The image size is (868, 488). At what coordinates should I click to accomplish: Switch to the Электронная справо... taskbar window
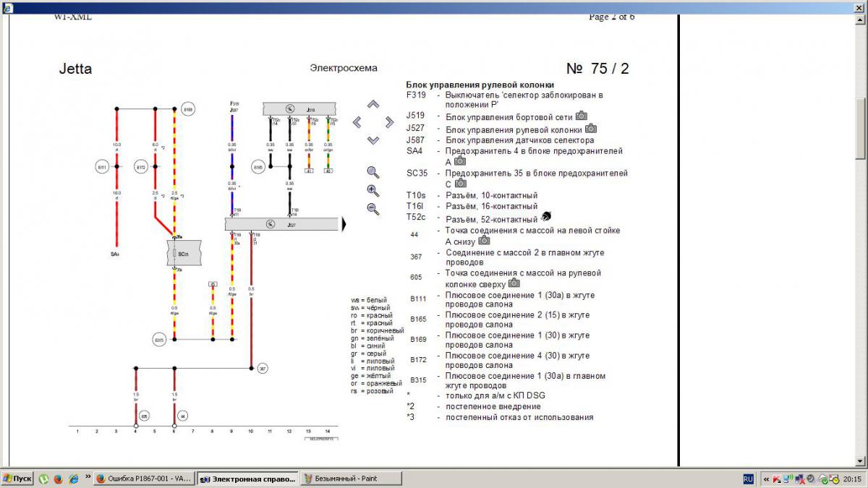[247, 479]
